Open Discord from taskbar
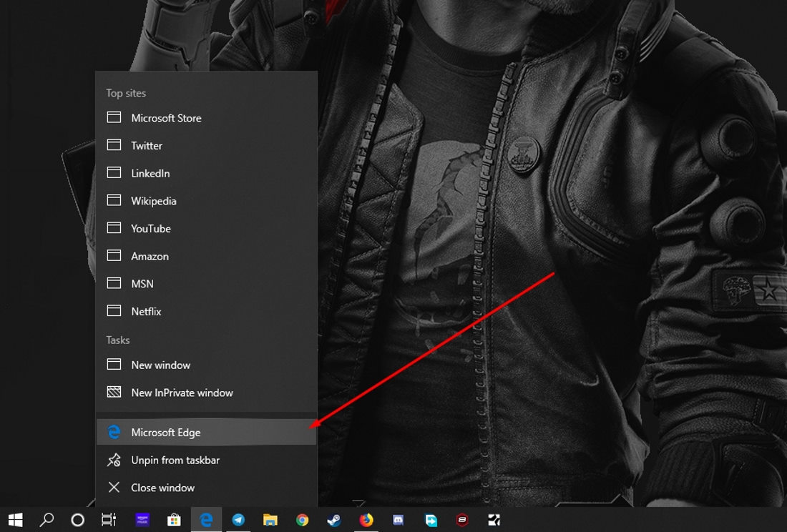 pyautogui.click(x=399, y=519)
